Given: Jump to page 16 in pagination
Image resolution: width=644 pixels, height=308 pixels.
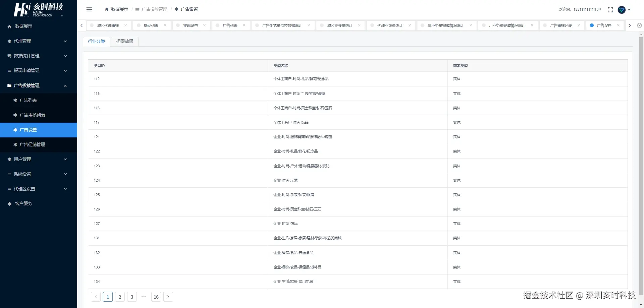Looking at the screenshot, I should click(156, 297).
